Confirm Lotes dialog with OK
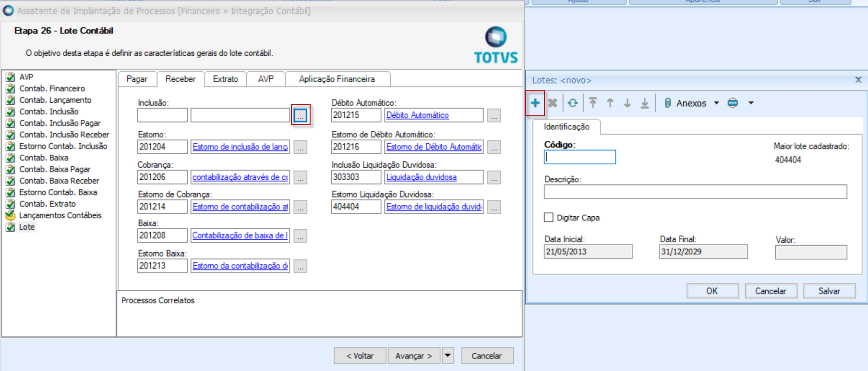Screen dimensions: 868x371 [712, 291]
